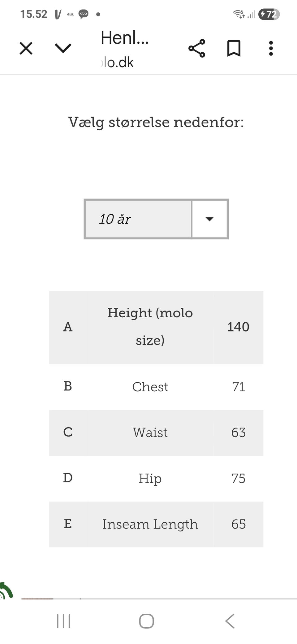Select the '10 år' size field
This screenshot has height=644, width=297.
tap(138, 219)
